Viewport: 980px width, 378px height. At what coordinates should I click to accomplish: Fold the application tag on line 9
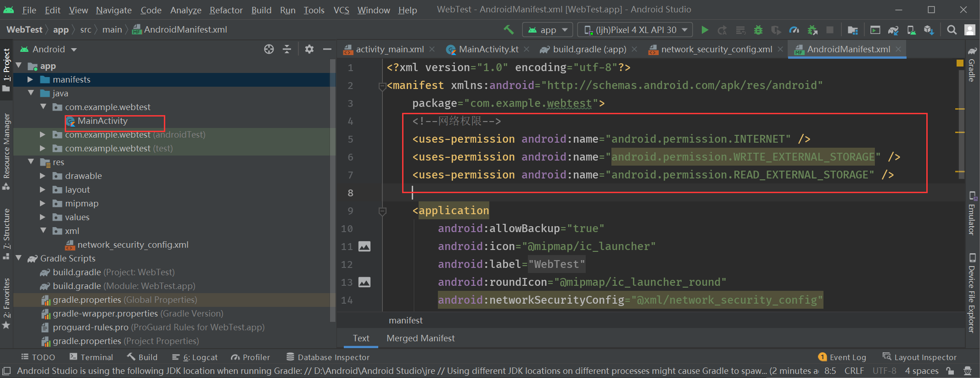pyautogui.click(x=382, y=211)
